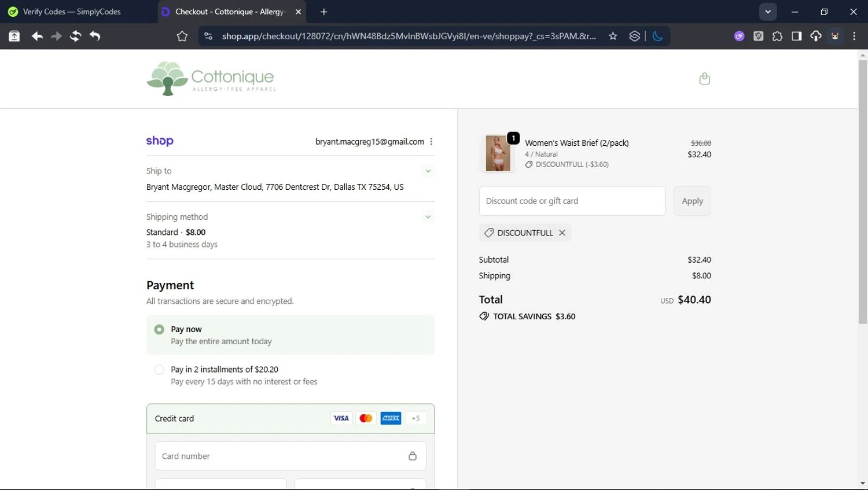Toggle the moon night mode icon
This screenshot has height=490, width=868.
point(657,36)
